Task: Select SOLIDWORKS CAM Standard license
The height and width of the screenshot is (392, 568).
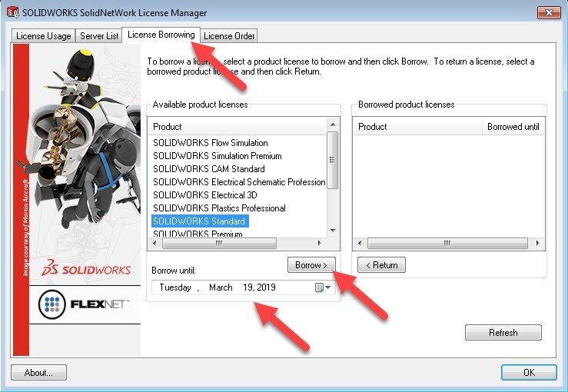Action: coord(209,169)
